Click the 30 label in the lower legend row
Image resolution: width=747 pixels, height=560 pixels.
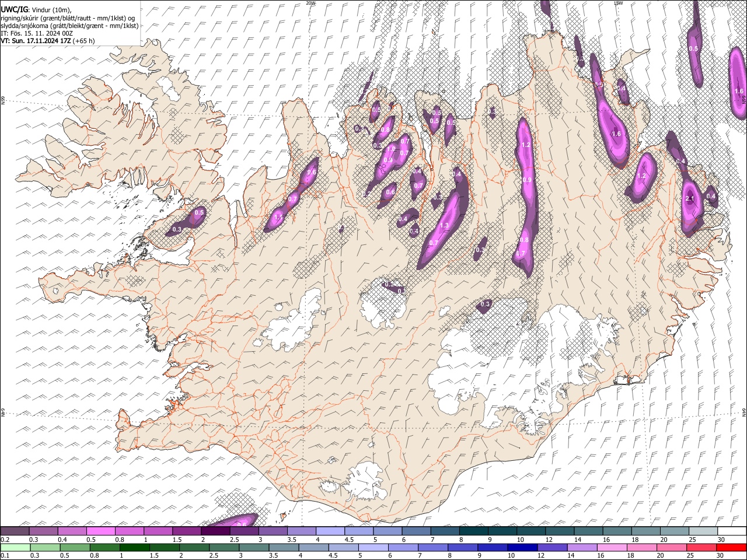coord(721,556)
